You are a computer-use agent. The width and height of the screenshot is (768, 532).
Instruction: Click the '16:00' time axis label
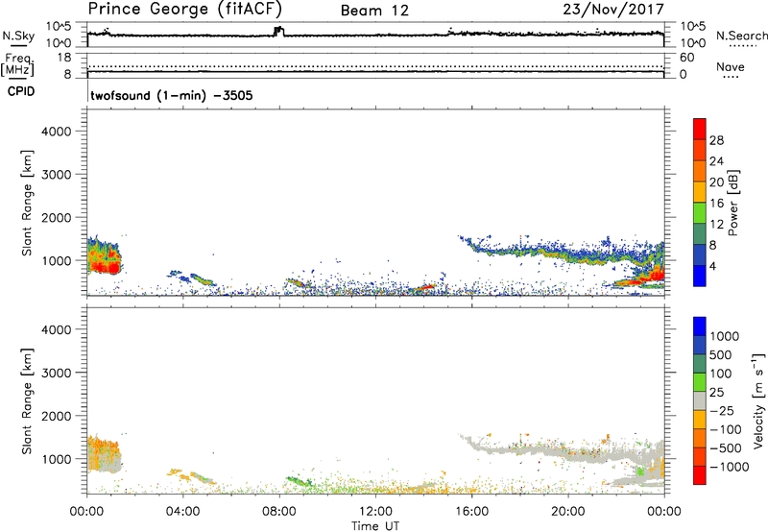(472, 512)
